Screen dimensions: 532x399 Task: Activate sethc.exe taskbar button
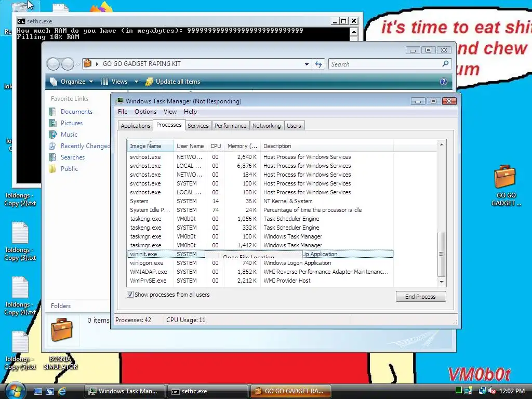click(x=207, y=391)
